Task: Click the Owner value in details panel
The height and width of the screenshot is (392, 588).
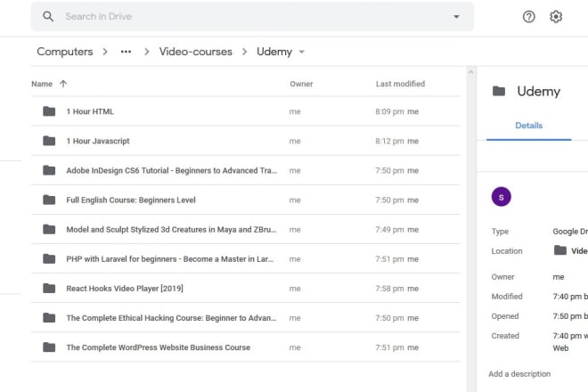Action: coord(559,277)
